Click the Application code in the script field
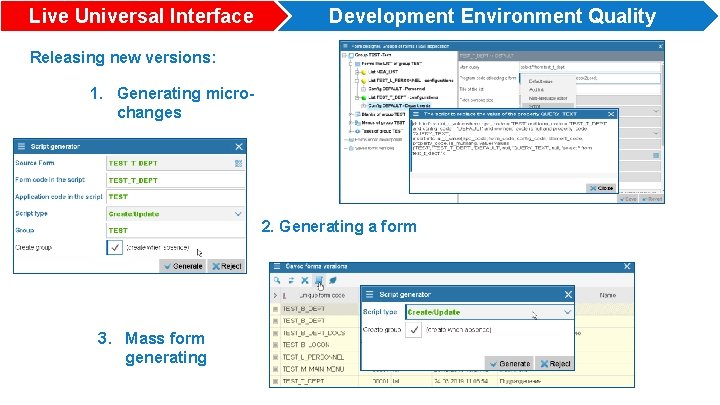720x405 pixels. tap(175, 197)
